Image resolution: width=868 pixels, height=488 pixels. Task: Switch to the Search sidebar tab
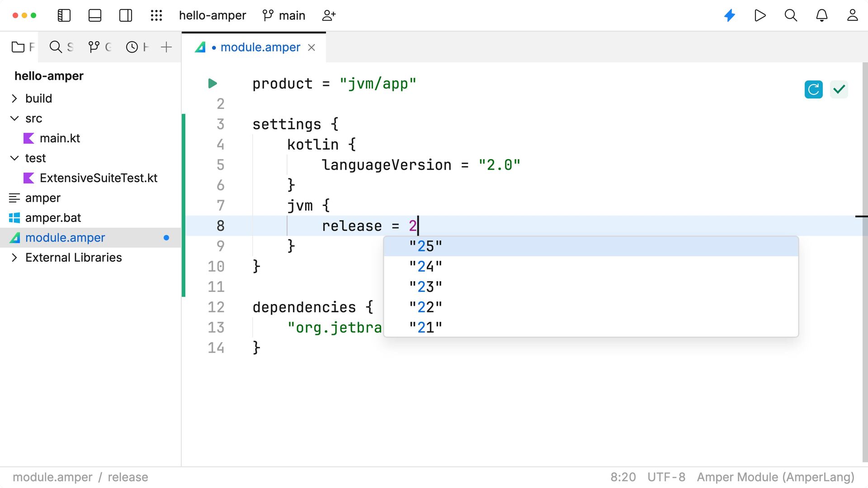coord(61,47)
